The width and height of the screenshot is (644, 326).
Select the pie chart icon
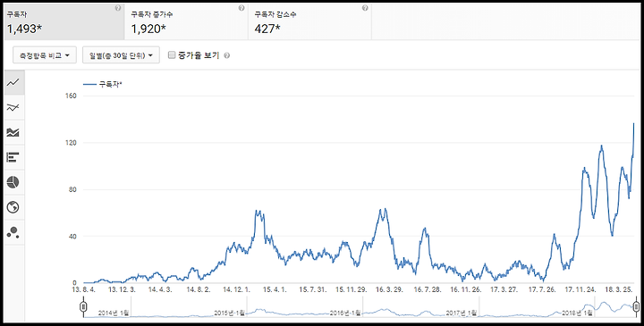13,182
